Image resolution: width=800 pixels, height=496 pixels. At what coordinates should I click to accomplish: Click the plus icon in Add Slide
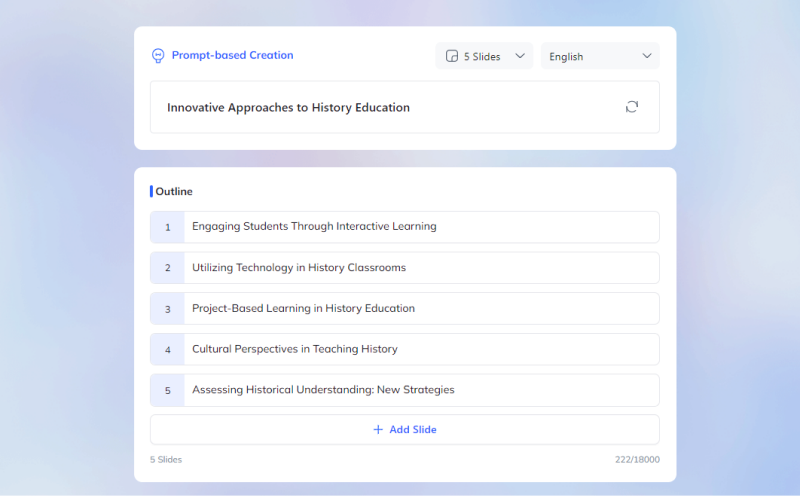(378, 430)
